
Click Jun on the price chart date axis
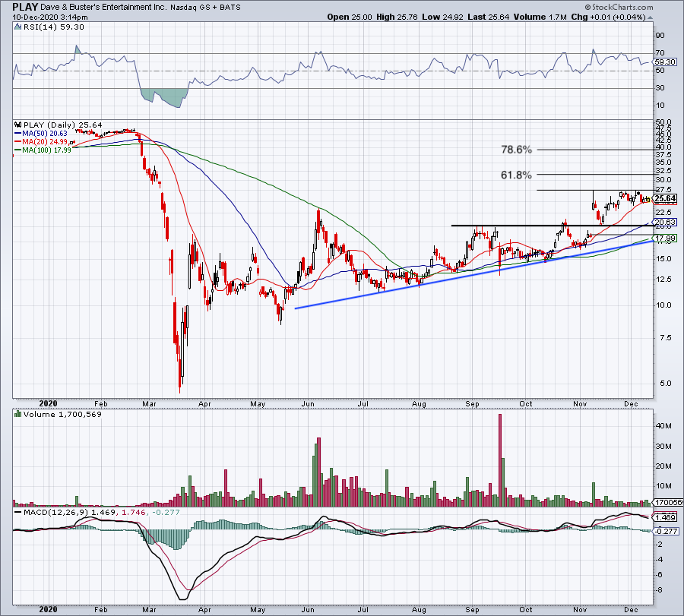click(x=308, y=403)
